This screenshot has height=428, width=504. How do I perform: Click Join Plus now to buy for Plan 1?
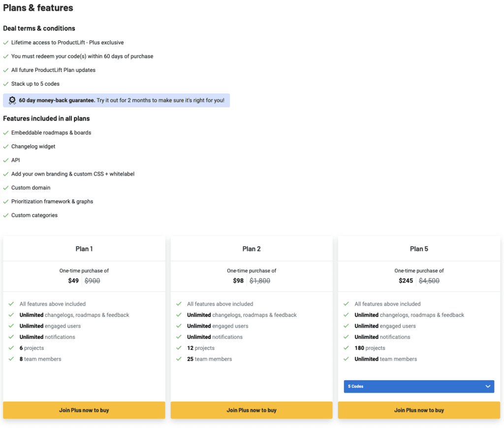(x=84, y=410)
